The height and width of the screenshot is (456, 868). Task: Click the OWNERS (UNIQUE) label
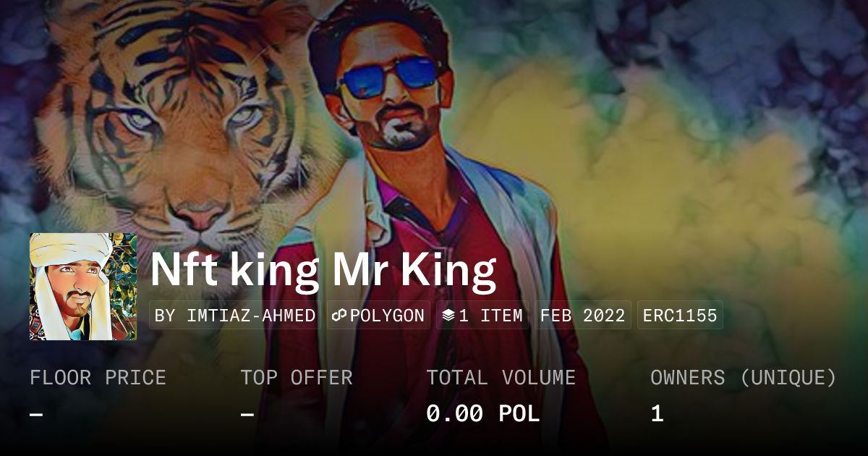point(744,378)
